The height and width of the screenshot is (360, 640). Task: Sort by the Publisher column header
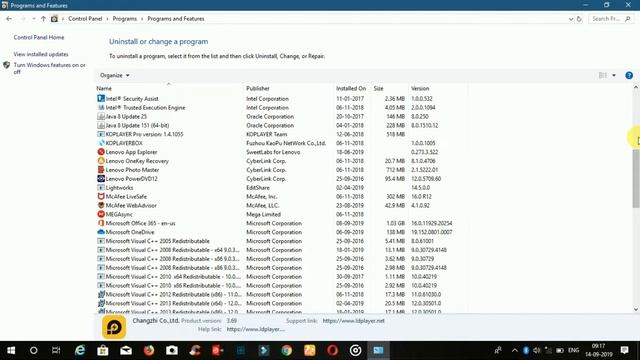pos(288,88)
